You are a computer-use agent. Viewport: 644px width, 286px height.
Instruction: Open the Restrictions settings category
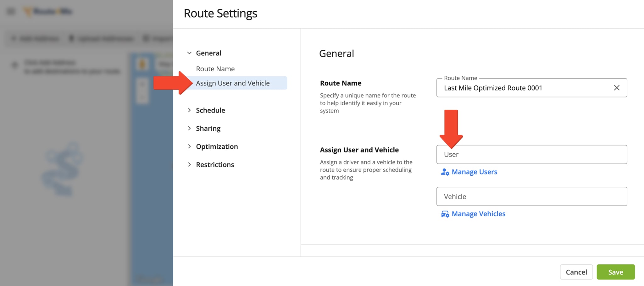tap(215, 165)
